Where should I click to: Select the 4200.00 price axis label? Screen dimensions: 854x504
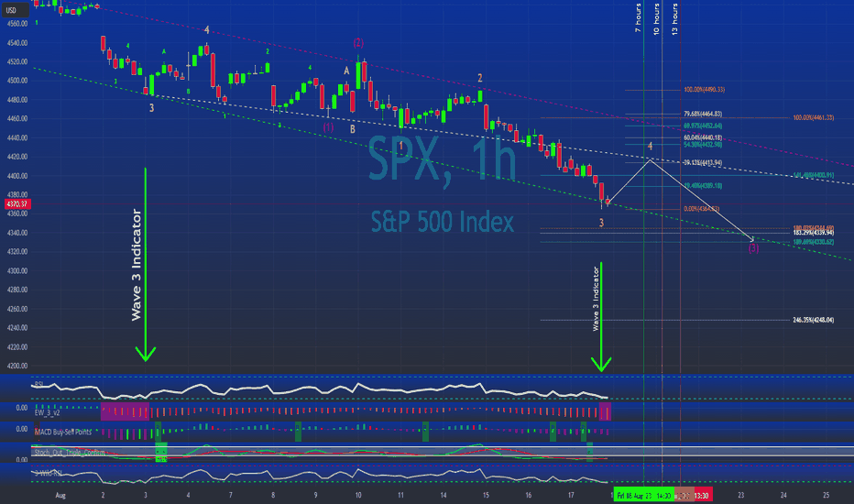tap(17, 366)
